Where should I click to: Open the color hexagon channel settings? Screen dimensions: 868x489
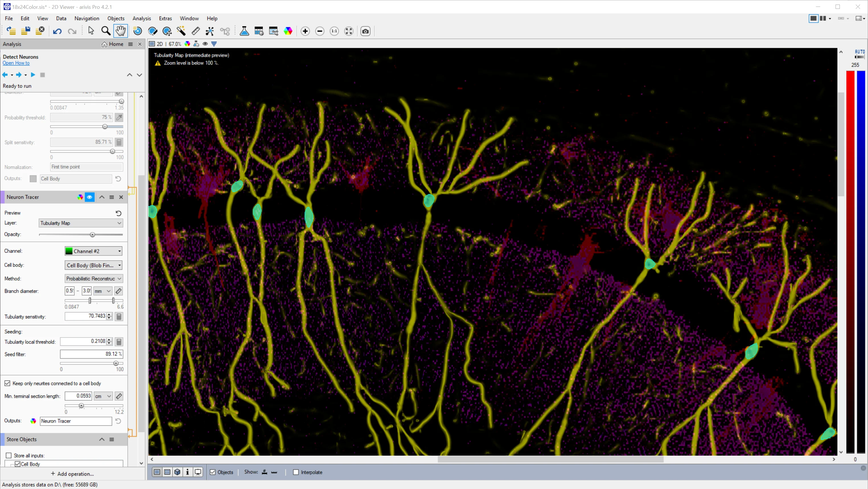288,31
